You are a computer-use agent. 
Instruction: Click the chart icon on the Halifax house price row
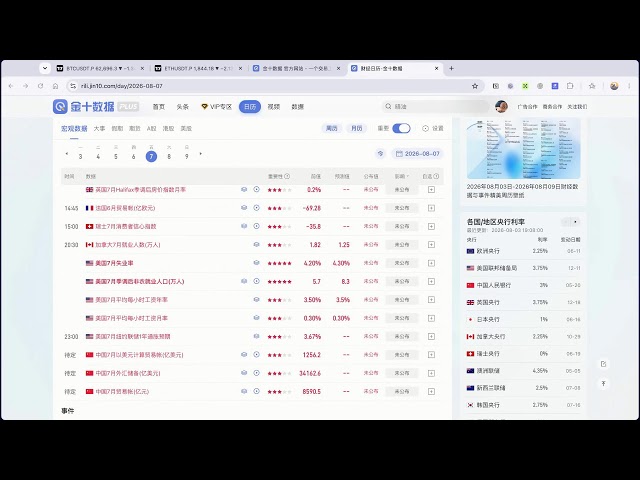(x=244, y=189)
